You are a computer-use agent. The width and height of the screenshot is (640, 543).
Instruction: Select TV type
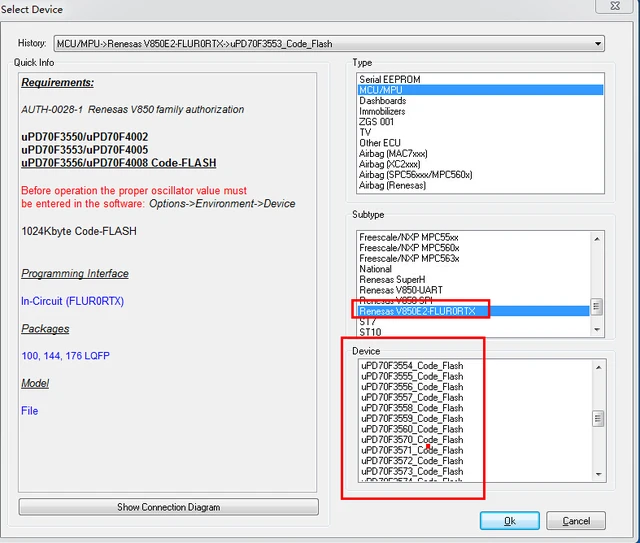480,132
